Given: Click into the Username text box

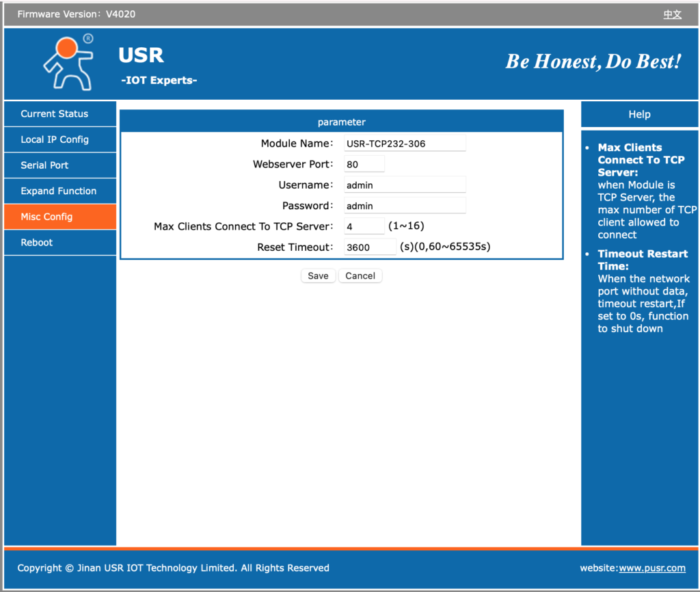Looking at the screenshot, I should click(x=405, y=185).
